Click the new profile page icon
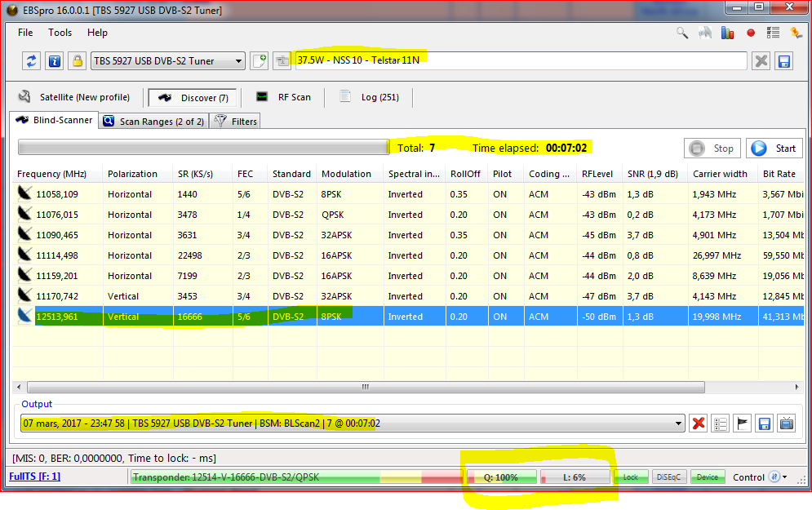The height and width of the screenshot is (510, 812). 260,61
